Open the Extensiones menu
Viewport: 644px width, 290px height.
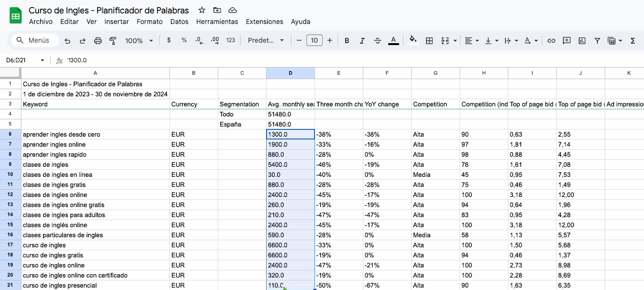click(x=264, y=22)
